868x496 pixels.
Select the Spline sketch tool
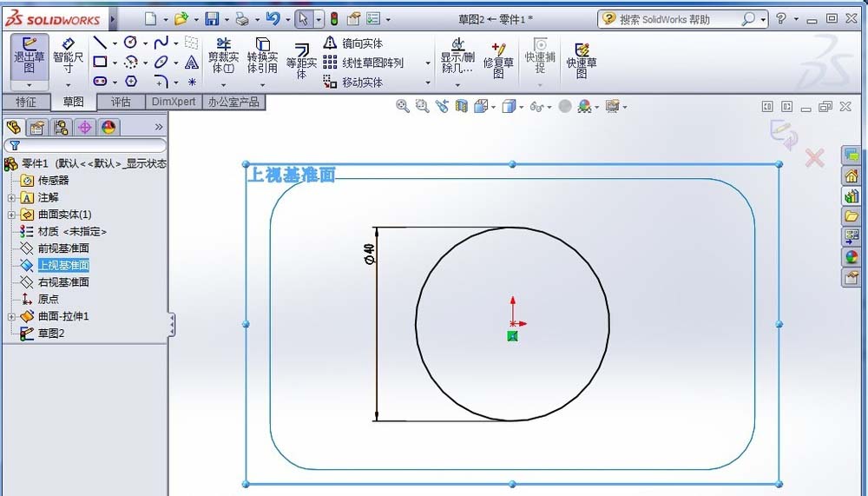tap(161, 43)
